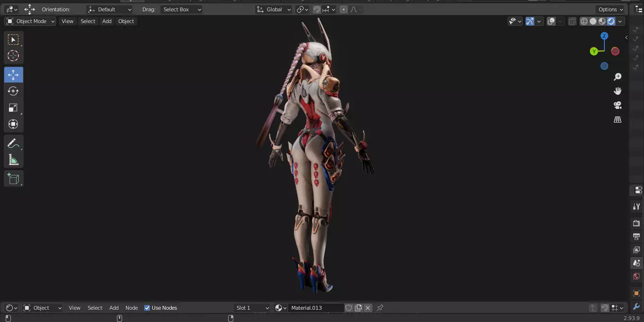This screenshot has height=322, width=644.
Task: Open Object properties tab
Action: (x=636, y=293)
